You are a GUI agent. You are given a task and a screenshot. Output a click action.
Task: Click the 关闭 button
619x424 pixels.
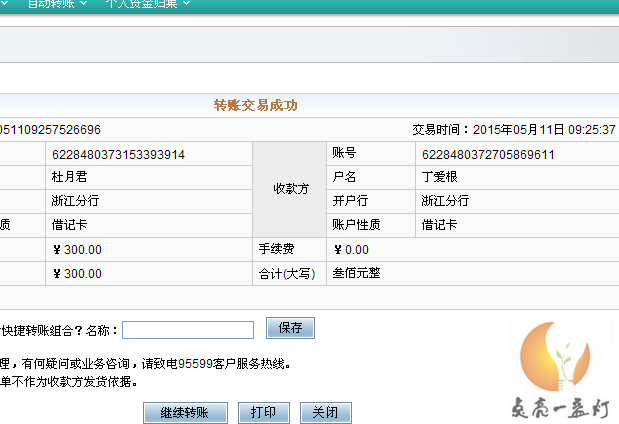pyautogui.click(x=326, y=413)
